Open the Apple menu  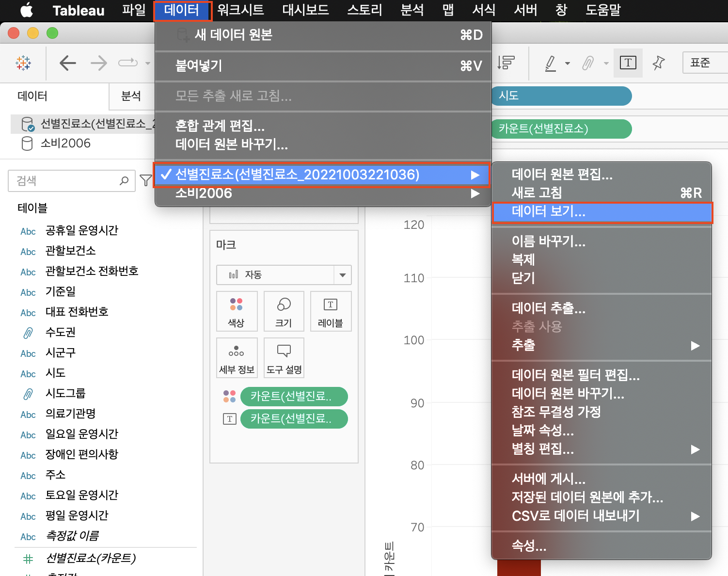tap(26, 10)
